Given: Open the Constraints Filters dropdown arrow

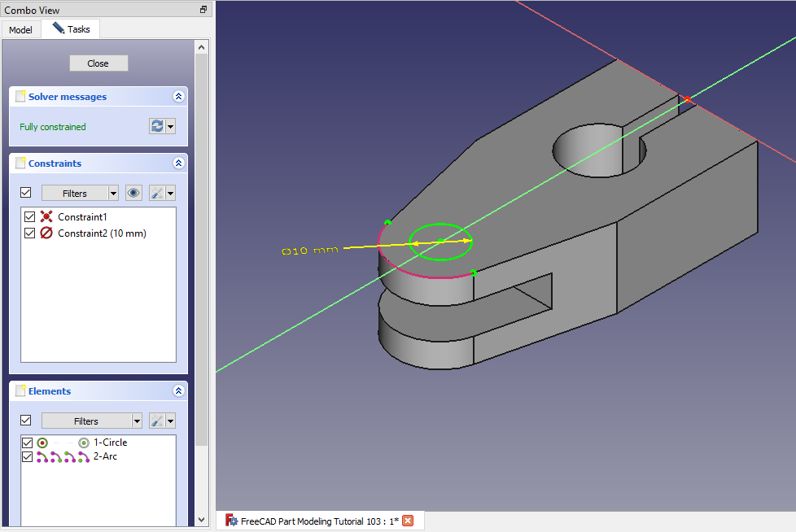Looking at the screenshot, I should click(113, 193).
